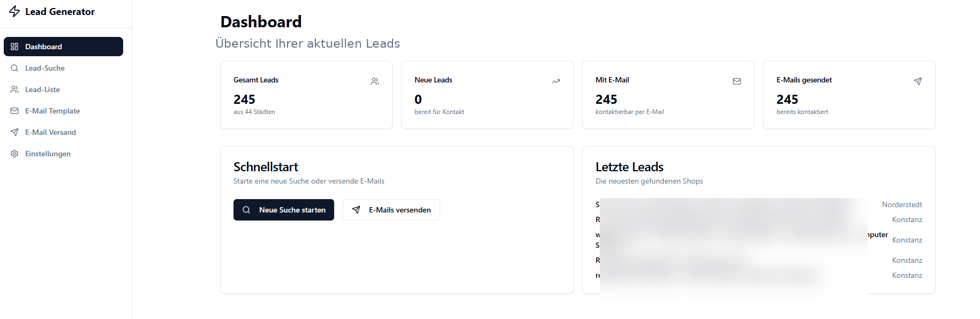This screenshot has width=980, height=319.
Task: Click the Gesamt Leads statistic card
Action: pos(306,95)
